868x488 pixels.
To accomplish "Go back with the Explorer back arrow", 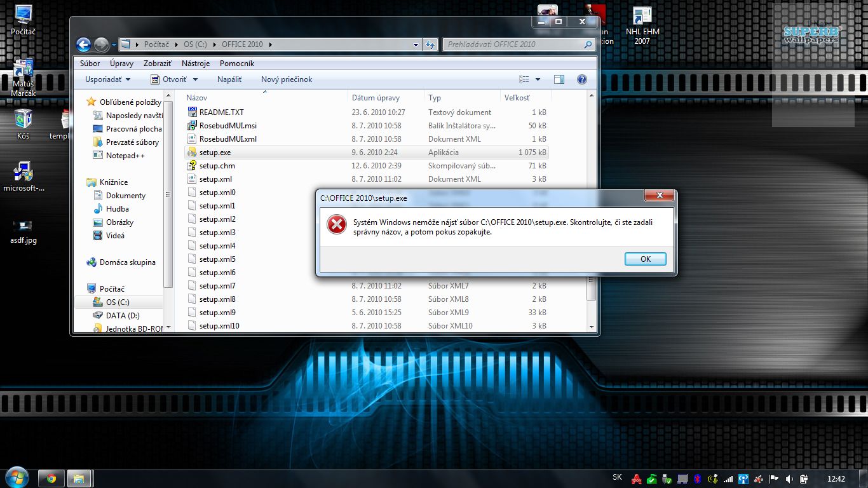I will (83, 44).
